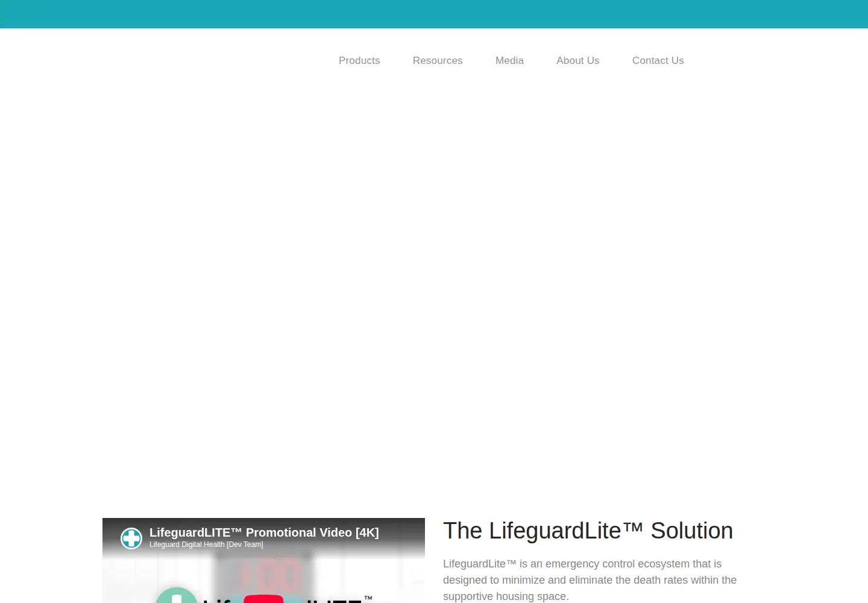The width and height of the screenshot is (868, 603).
Task: Play the video with the red YouTube button
Action: (263, 598)
